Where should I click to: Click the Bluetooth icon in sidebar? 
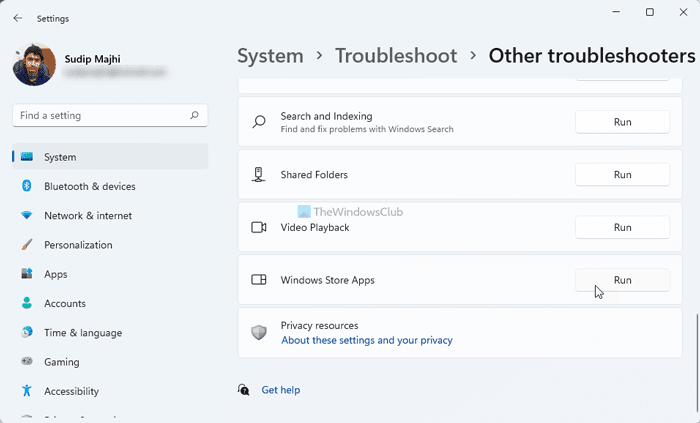point(27,186)
